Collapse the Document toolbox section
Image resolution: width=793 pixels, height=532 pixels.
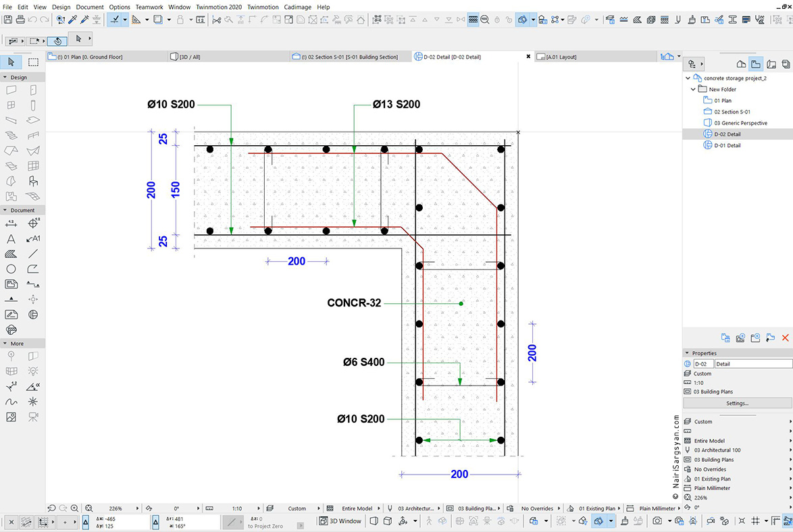[x=5, y=210]
